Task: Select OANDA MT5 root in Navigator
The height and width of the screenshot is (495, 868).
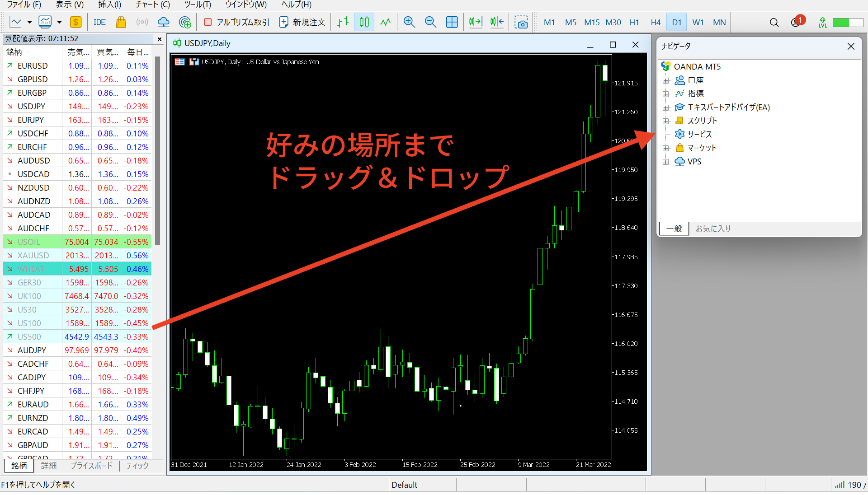Action: point(697,66)
